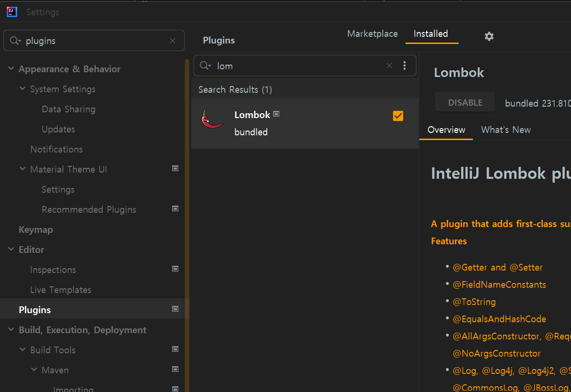Click the @FieldNameConstants feature entry

pos(499,284)
